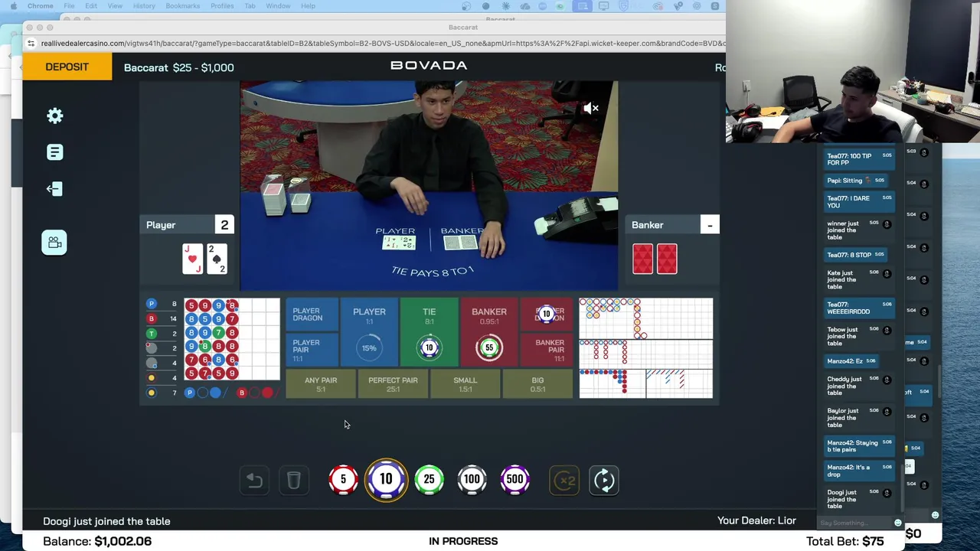The height and width of the screenshot is (551, 980).
Task: Select the 100 chip
Action: click(x=472, y=479)
